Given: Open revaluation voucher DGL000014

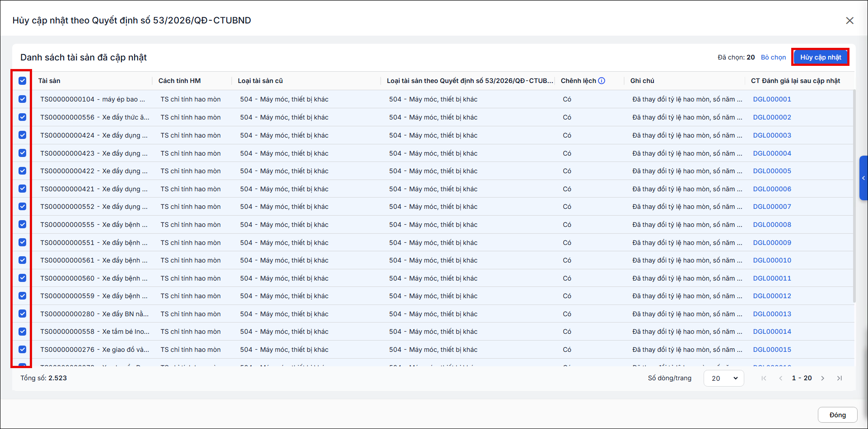Looking at the screenshot, I should click(x=772, y=332).
